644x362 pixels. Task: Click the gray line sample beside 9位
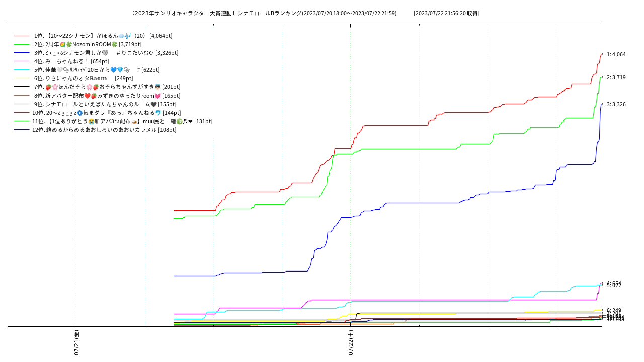click(22, 105)
